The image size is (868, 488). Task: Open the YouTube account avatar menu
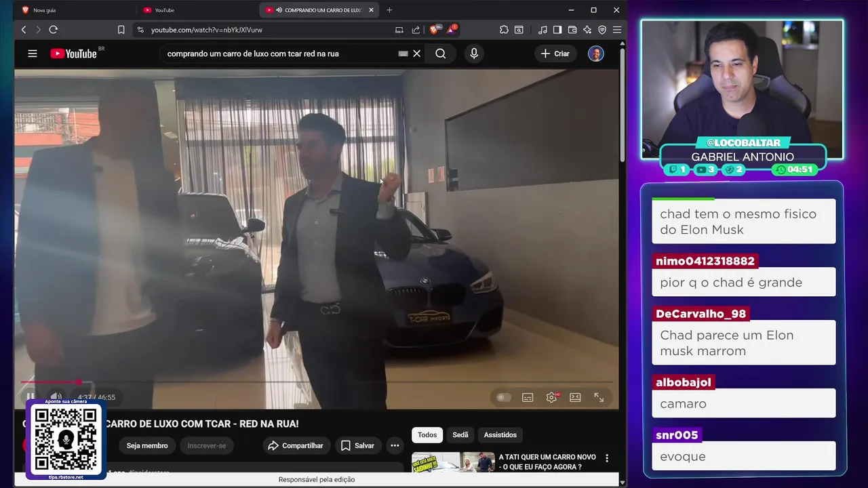[x=596, y=54]
